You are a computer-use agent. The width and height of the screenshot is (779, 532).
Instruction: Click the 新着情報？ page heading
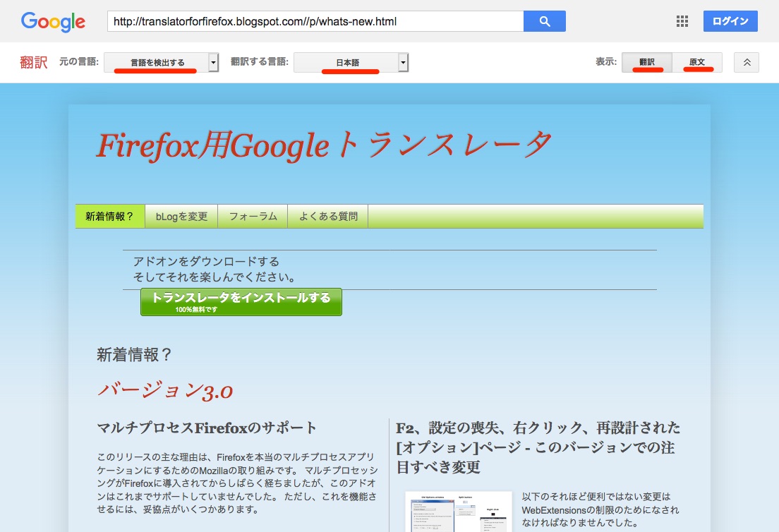pyautogui.click(x=134, y=355)
